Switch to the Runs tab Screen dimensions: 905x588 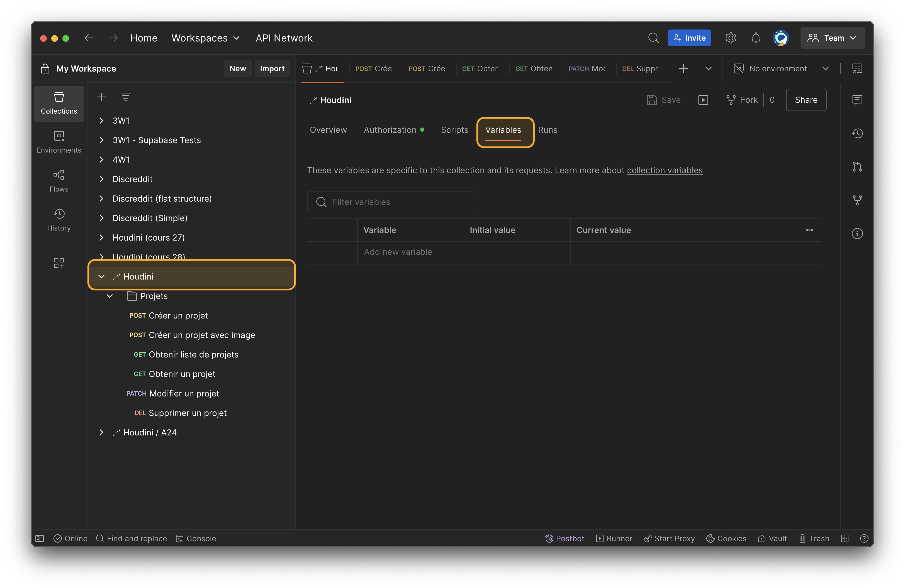(x=548, y=130)
